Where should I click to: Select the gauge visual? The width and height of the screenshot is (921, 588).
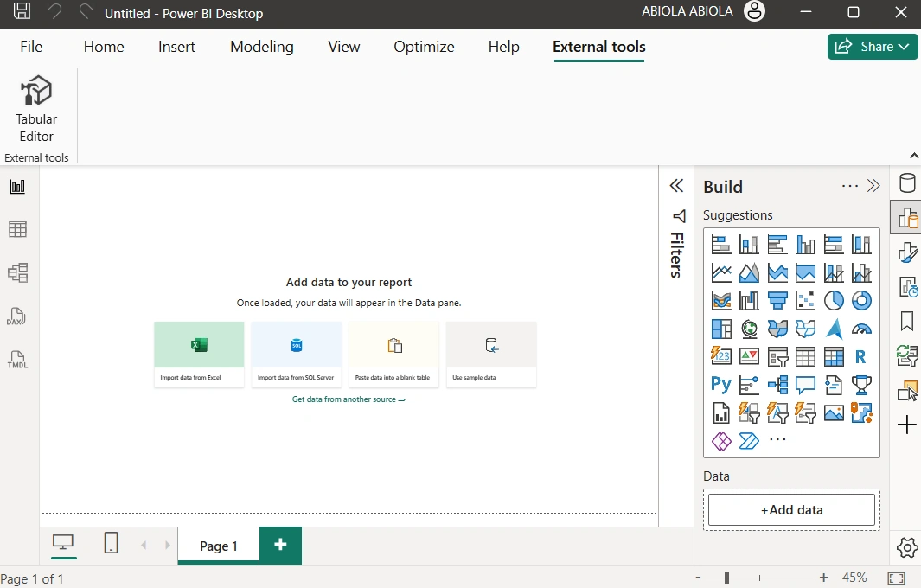click(861, 329)
